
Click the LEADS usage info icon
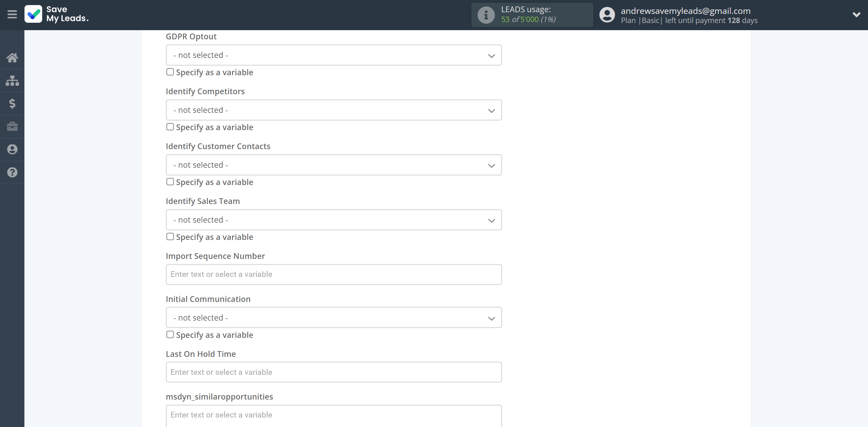tap(486, 15)
